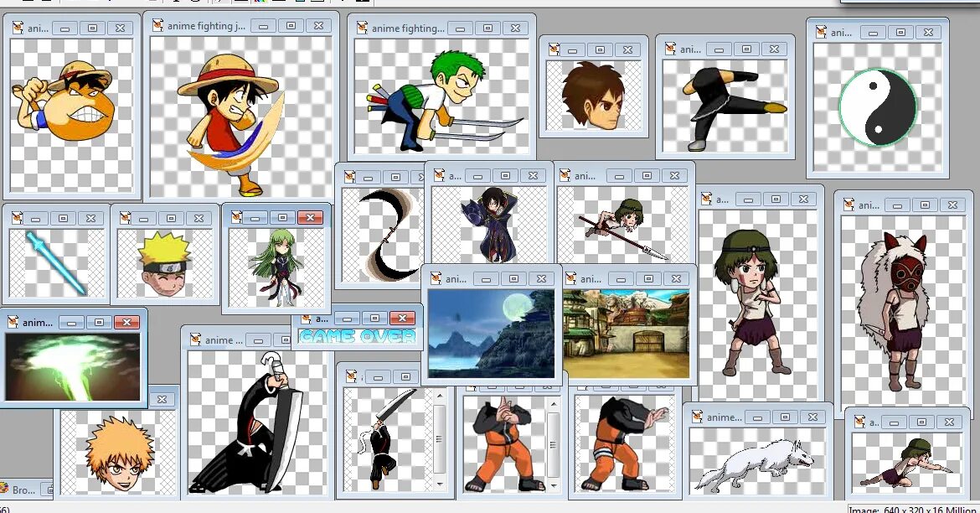Minimize the village background window
980x513 pixels.
(621, 278)
